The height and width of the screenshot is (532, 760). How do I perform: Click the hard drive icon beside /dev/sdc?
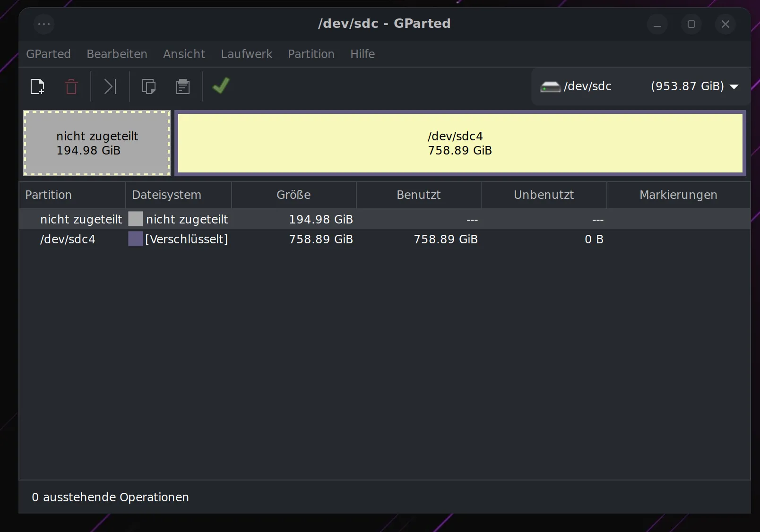coord(550,86)
